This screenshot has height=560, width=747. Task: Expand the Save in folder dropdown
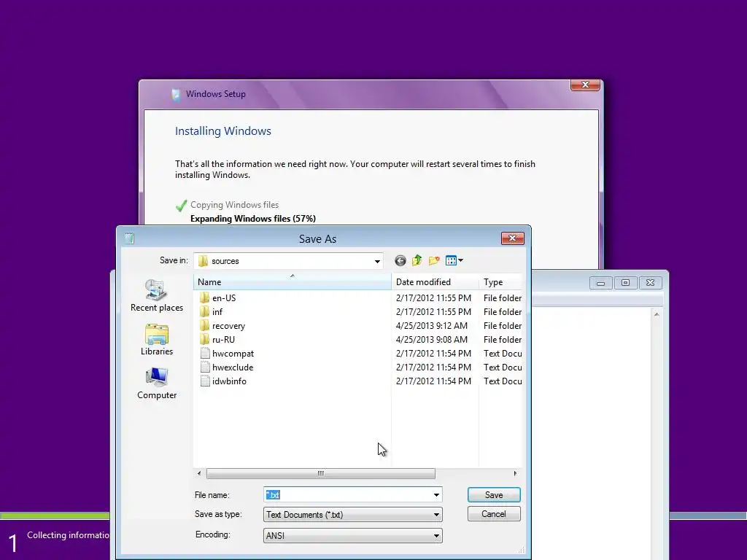pyautogui.click(x=377, y=261)
